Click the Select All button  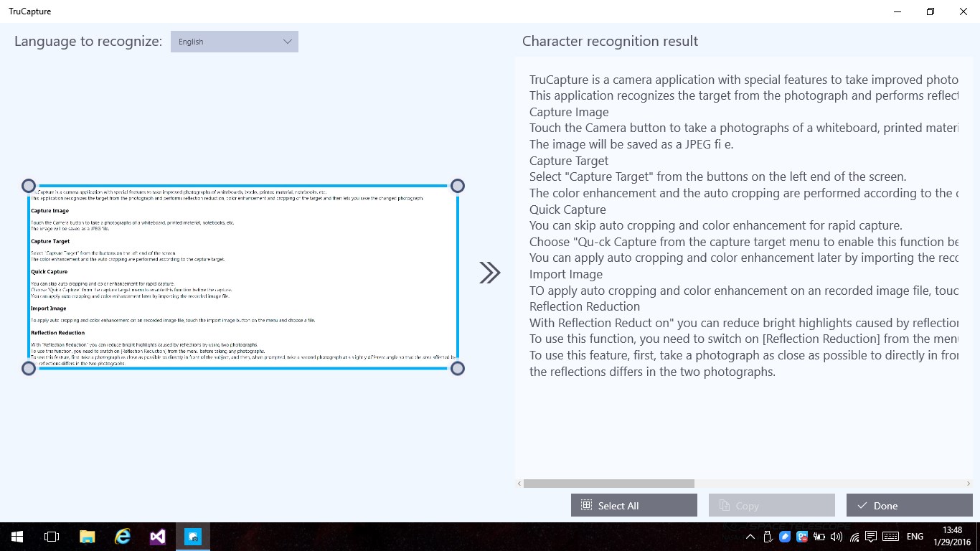click(633, 505)
